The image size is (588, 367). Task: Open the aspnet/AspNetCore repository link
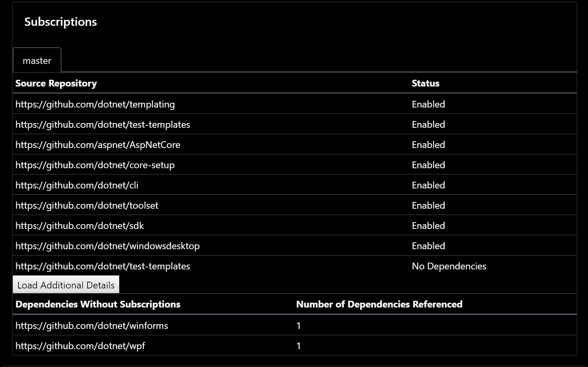tap(98, 144)
